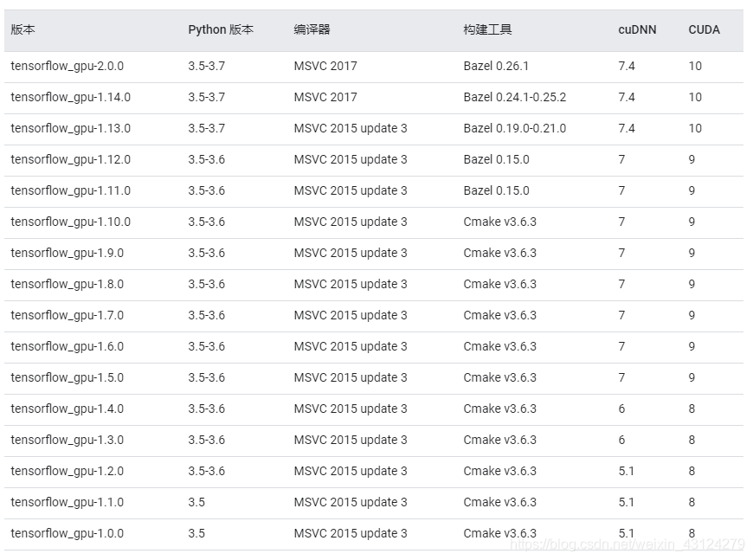This screenshot has width=753, height=560.
Task: Click Python 3.5-3.6 in tensorflow_gpu-1.12.0 row
Action: pyautogui.click(x=207, y=160)
